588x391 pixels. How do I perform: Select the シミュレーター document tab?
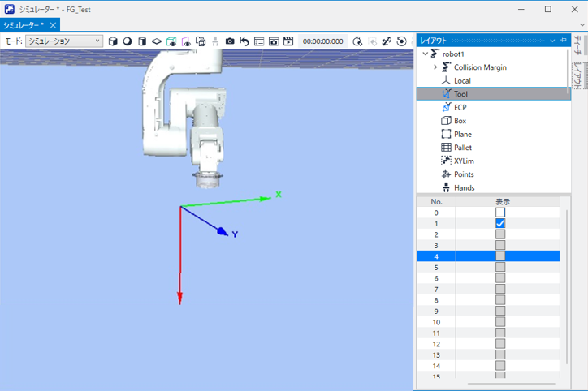coord(23,25)
